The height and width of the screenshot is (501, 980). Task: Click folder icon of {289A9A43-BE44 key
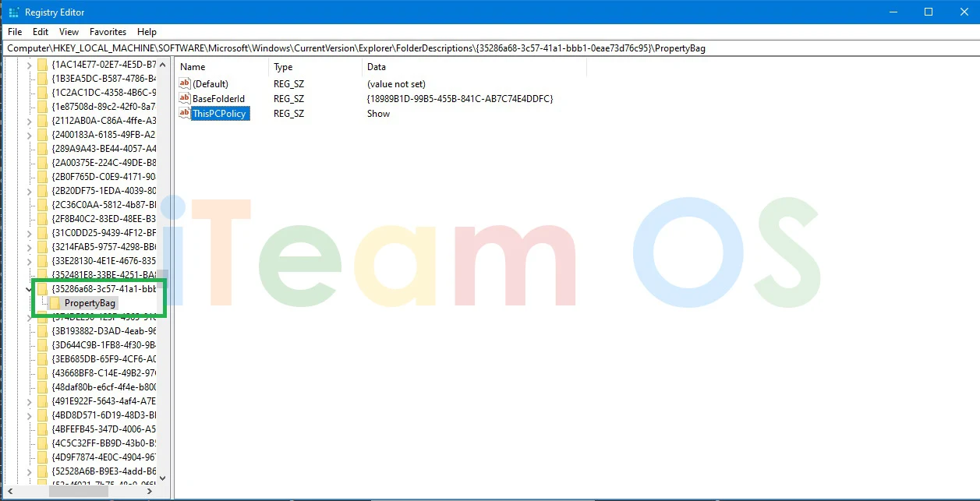point(43,148)
